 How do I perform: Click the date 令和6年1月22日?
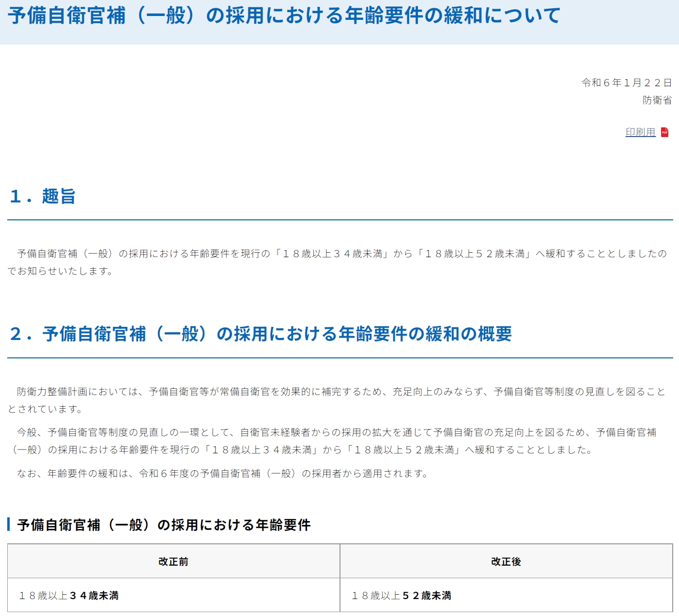click(626, 83)
